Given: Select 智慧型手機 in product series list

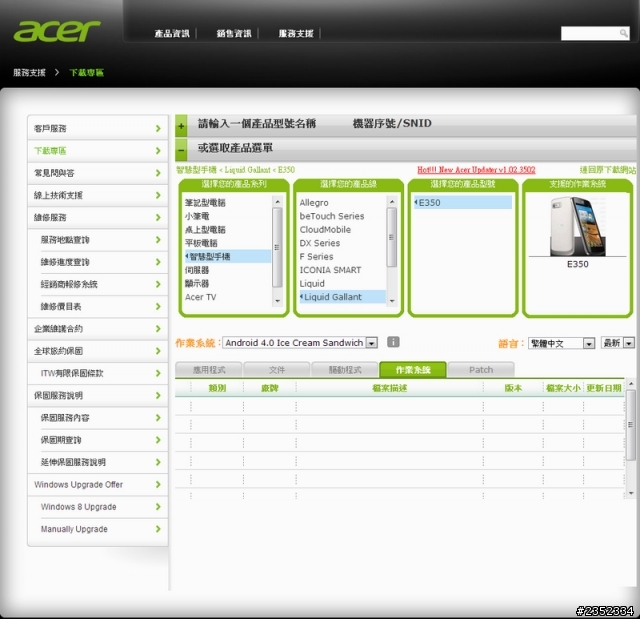Looking at the screenshot, I should coord(228,256).
